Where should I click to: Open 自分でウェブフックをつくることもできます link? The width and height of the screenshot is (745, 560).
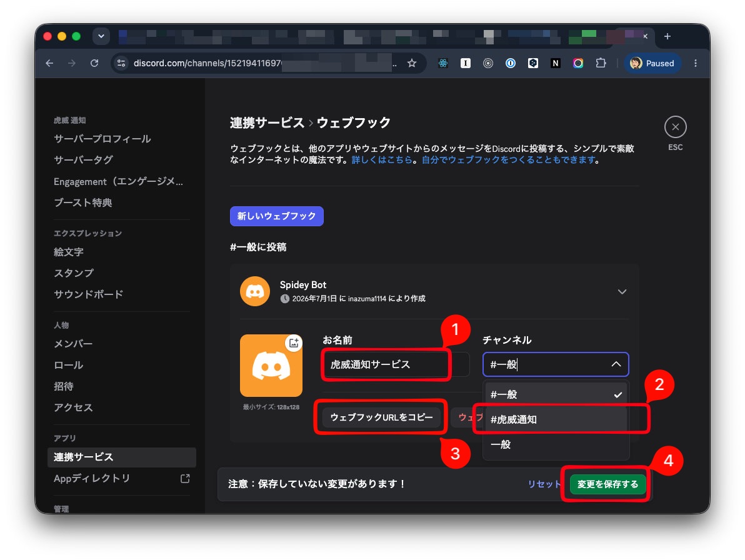click(508, 160)
